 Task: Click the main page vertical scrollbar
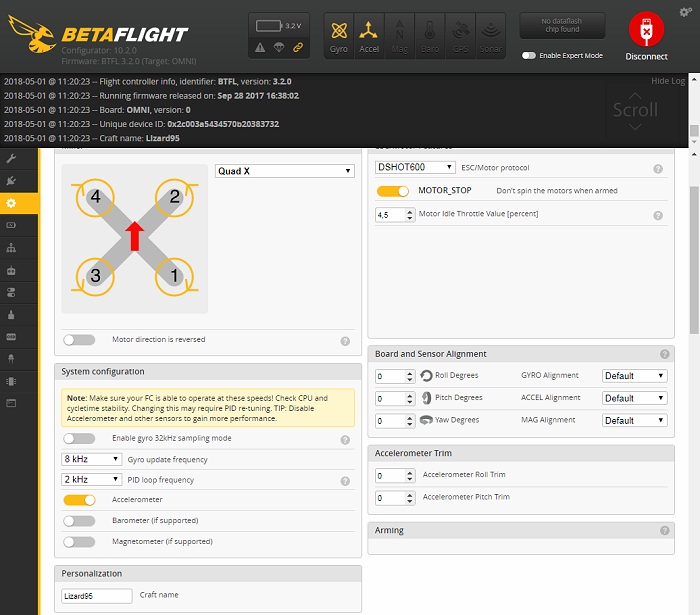694,260
